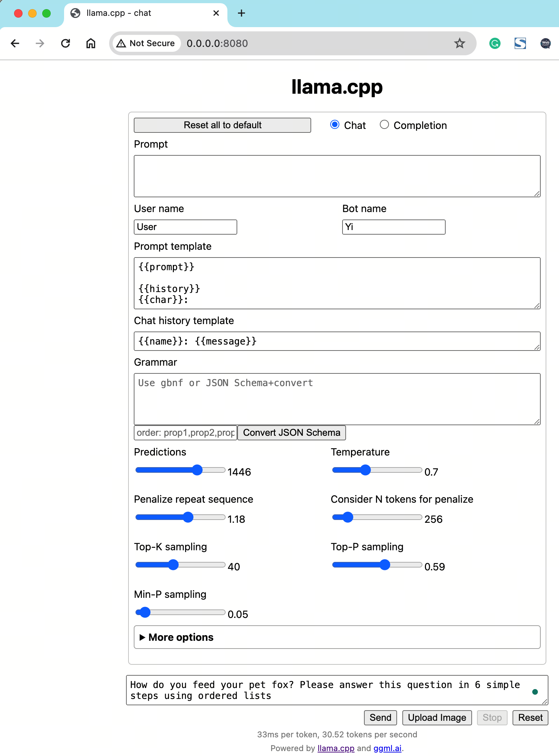559x756 pixels.
Task: Click the Bot name input field
Action: tap(394, 227)
